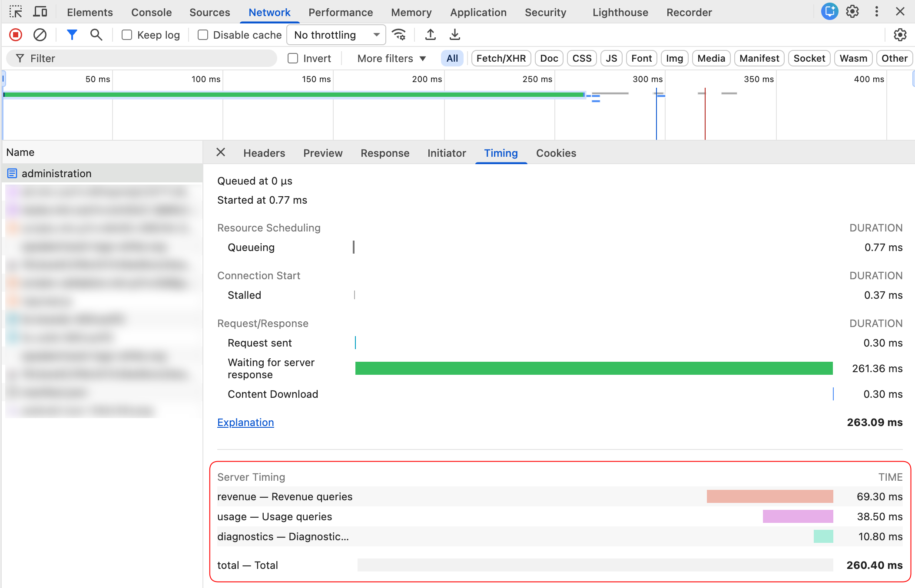
Task: Select the administration request row
Action: (x=103, y=173)
